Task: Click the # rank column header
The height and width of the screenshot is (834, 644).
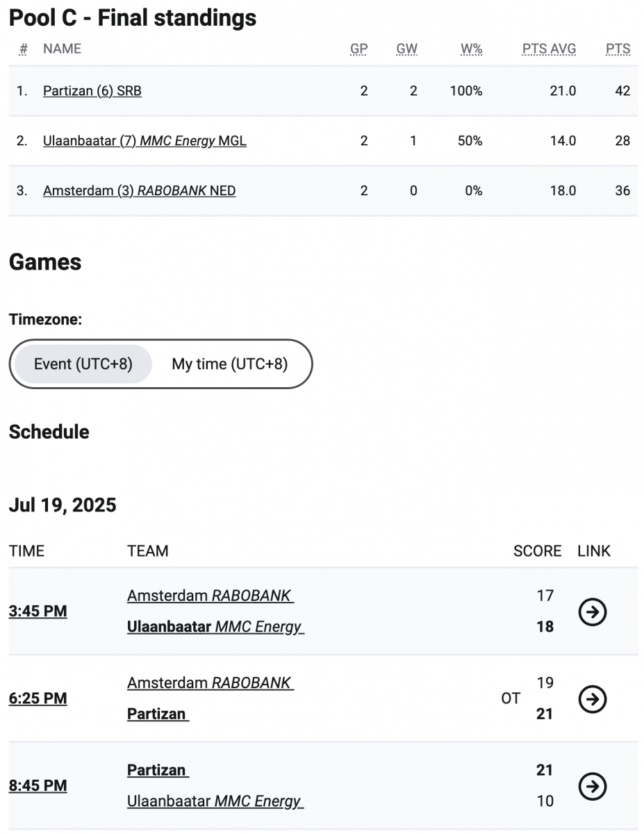Action: [x=24, y=49]
